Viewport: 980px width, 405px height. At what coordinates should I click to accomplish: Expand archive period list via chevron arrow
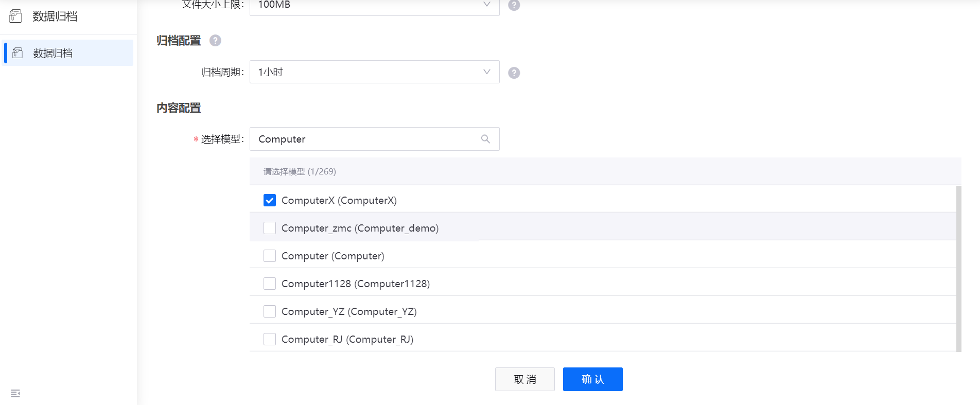486,72
